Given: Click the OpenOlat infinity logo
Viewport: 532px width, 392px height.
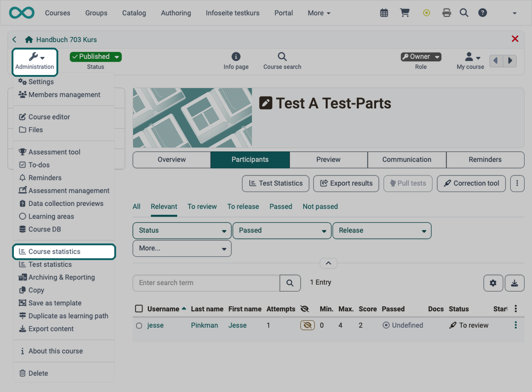Looking at the screenshot, I should [x=22, y=13].
